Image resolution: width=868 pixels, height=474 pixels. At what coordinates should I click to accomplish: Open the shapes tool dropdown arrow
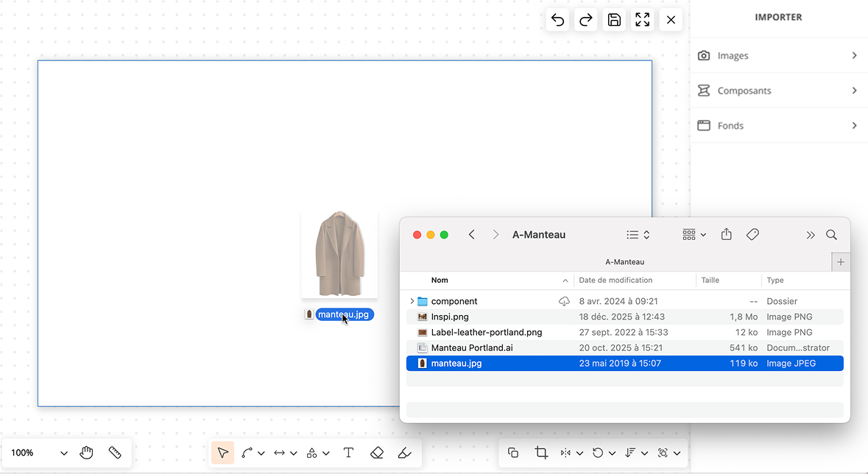(x=326, y=453)
